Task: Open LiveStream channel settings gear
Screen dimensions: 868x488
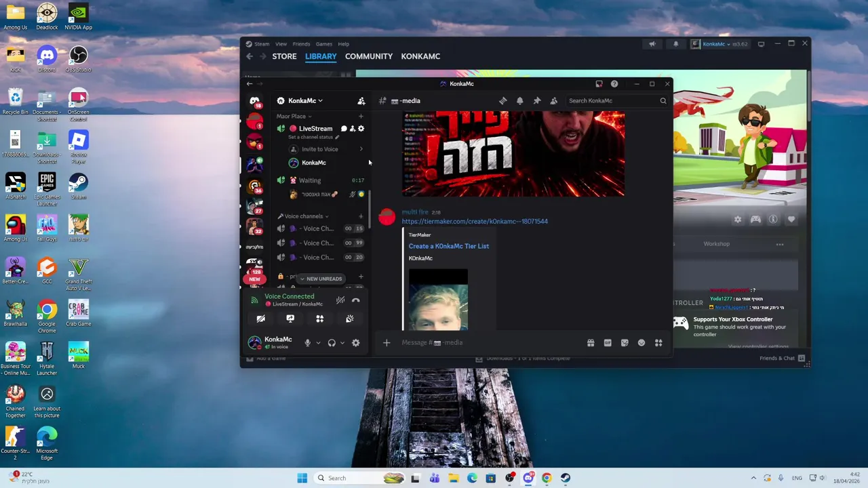Action: (x=361, y=129)
